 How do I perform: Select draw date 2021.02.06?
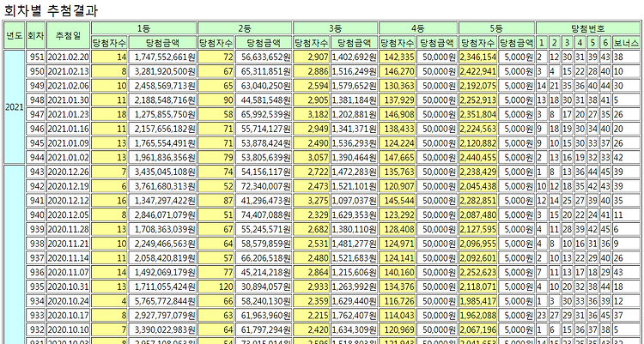68,86
